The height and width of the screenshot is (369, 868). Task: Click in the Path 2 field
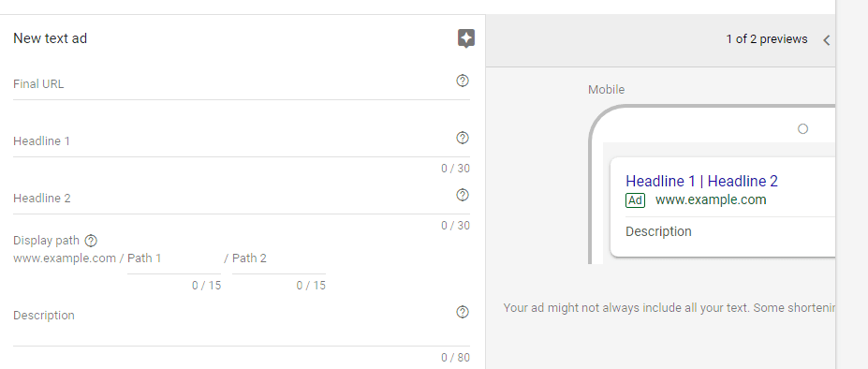[278, 258]
